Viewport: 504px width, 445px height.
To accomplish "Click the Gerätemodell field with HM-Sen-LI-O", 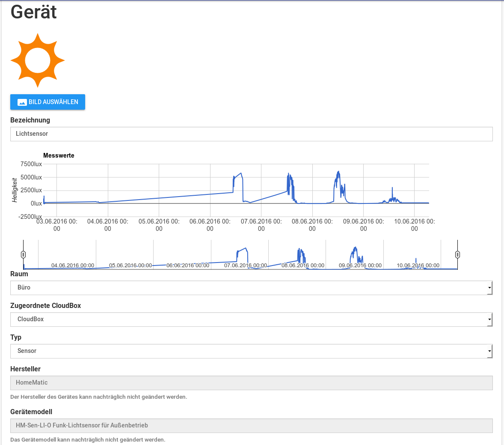I will (251, 426).
